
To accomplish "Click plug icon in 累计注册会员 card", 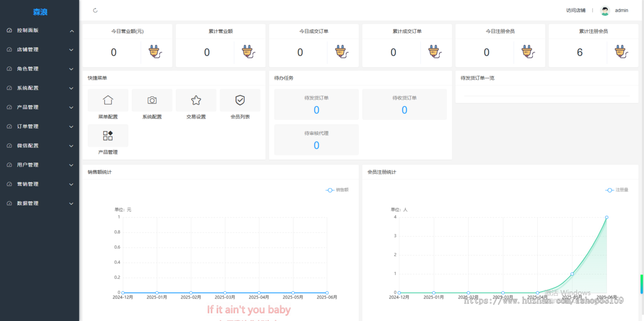I will pyautogui.click(x=621, y=52).
